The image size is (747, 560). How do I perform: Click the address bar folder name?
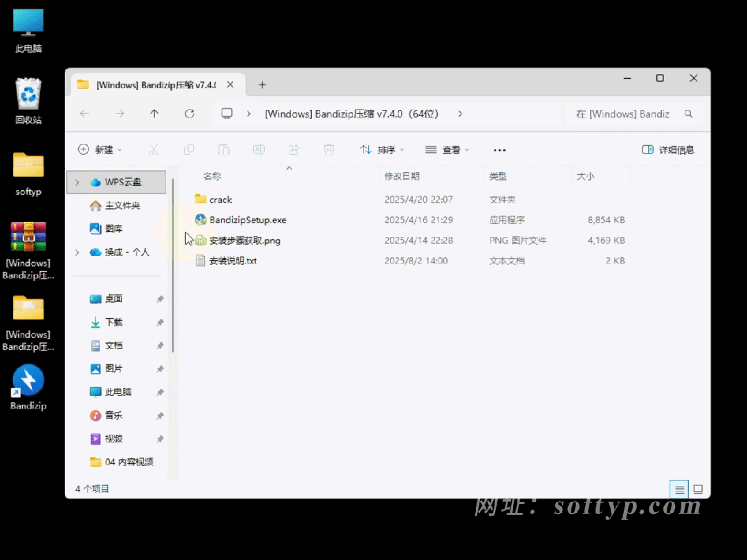[x=351, y=114]
